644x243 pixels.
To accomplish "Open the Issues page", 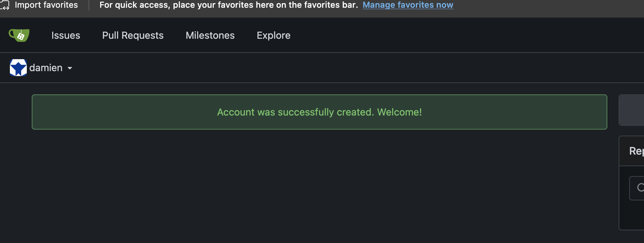I will coord(66,35).
